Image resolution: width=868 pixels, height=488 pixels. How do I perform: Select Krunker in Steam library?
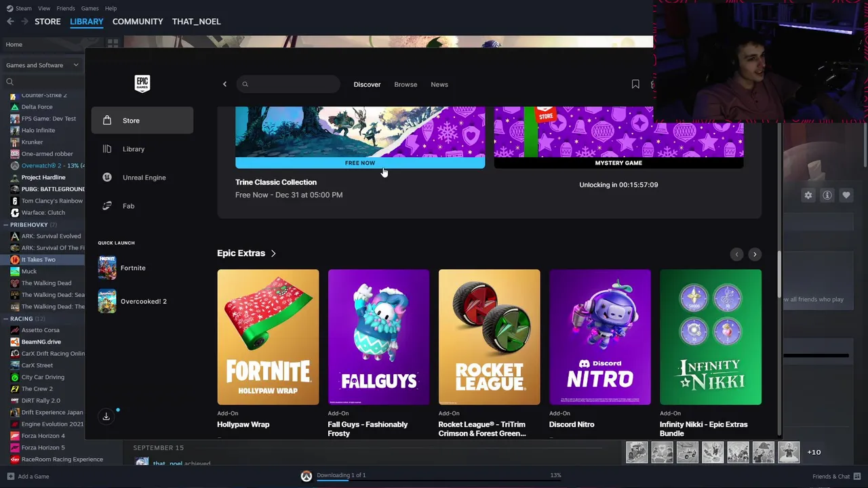click(32, 142)
